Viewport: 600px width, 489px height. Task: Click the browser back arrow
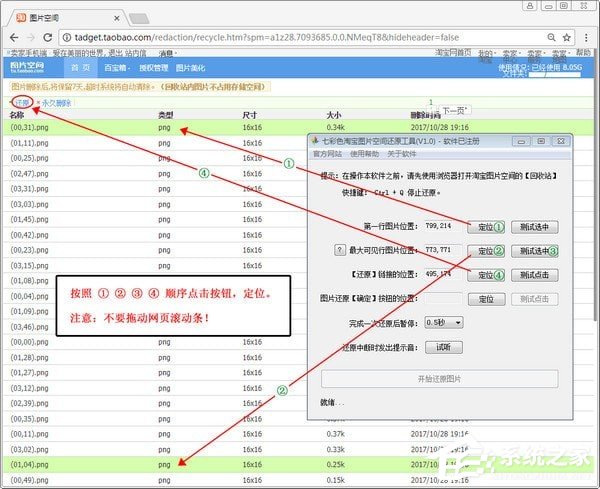[x=13, y=37]
